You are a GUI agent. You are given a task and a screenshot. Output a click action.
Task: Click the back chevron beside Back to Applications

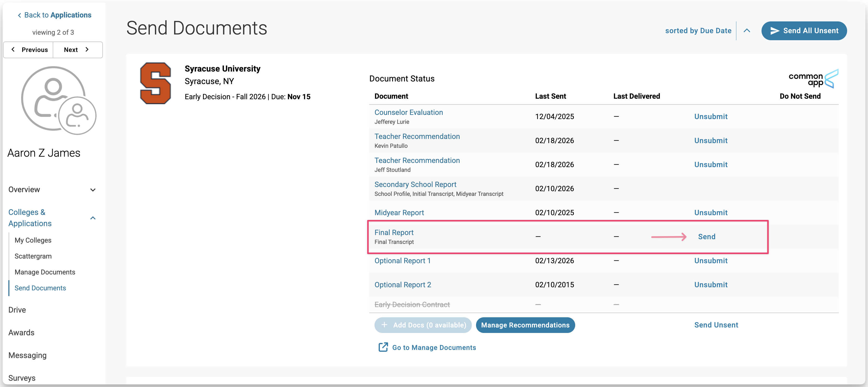(20, 15)
